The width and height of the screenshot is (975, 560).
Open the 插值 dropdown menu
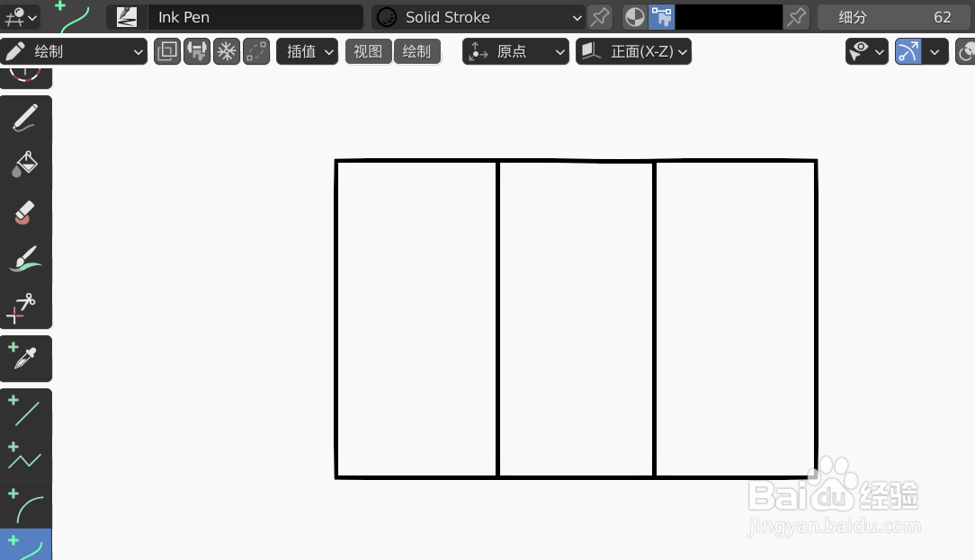coord(308,51)
